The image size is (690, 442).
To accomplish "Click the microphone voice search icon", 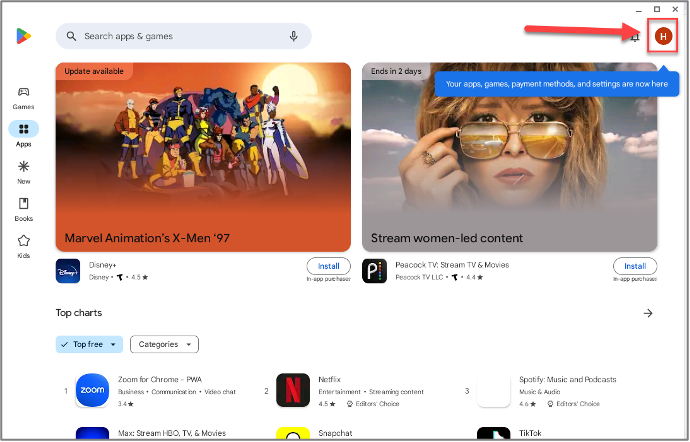I will 294,36.
